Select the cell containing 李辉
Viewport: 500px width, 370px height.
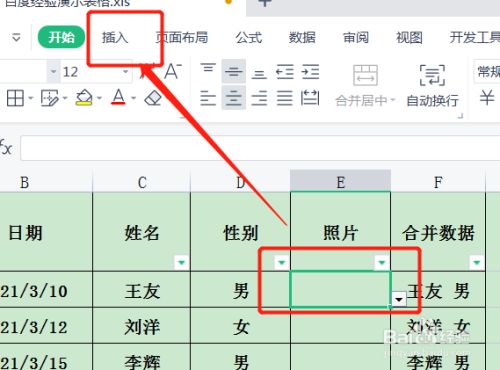(142, 357)
